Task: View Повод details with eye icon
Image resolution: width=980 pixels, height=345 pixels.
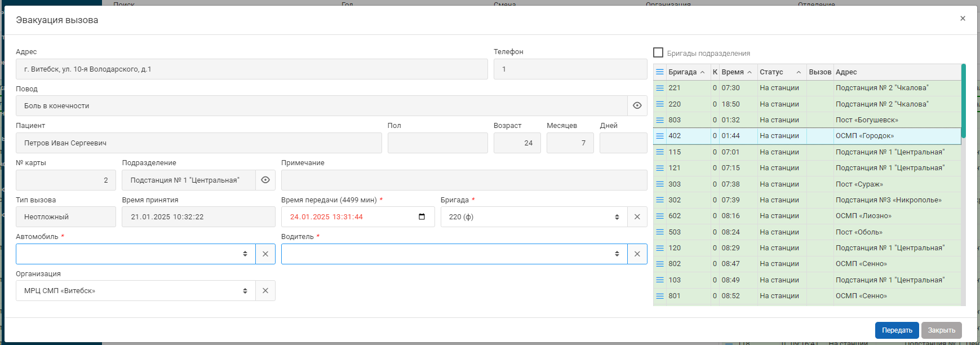Action: (x=637, y=106)
